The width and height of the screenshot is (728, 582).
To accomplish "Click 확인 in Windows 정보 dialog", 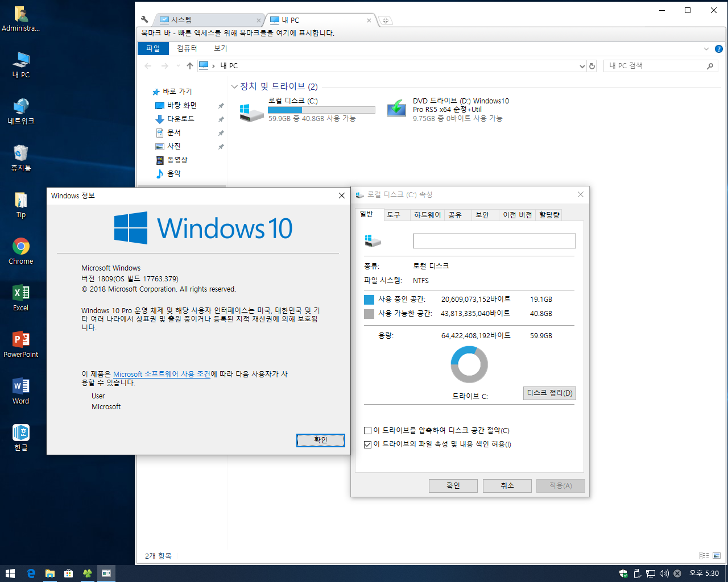I will coord(321,440).
